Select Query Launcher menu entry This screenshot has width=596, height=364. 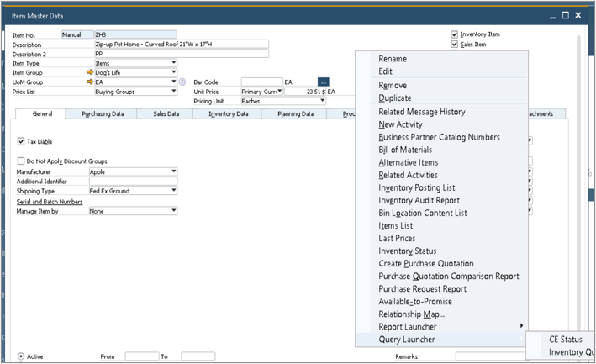442,340
